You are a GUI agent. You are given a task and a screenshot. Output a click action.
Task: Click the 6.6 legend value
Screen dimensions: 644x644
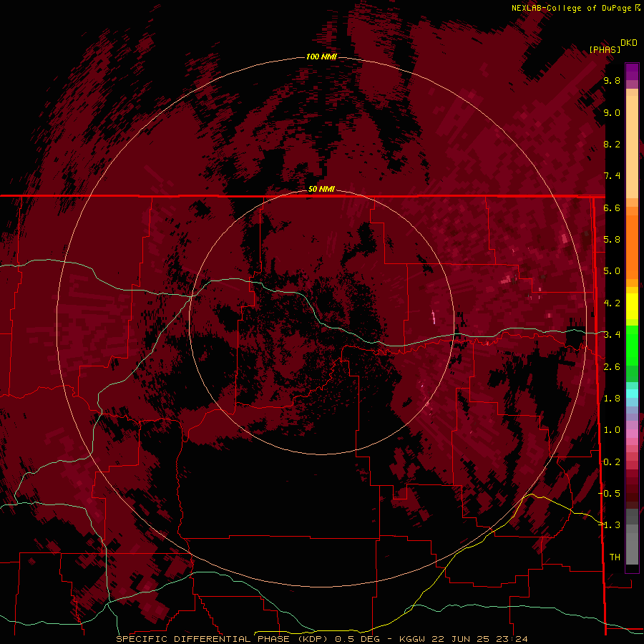[x=612, y=208]
